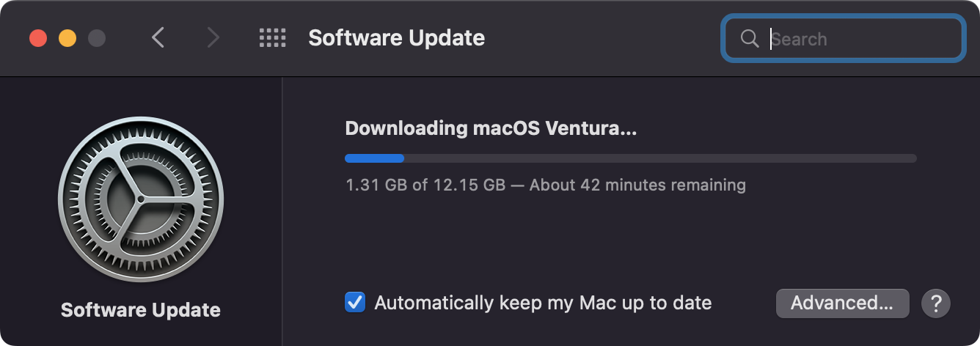Click the magnifying glass search icon

750,39
